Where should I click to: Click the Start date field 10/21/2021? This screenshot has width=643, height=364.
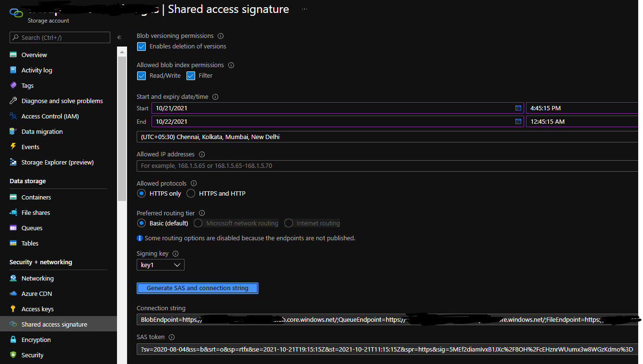pyautogui.click(x=338, y=108)
